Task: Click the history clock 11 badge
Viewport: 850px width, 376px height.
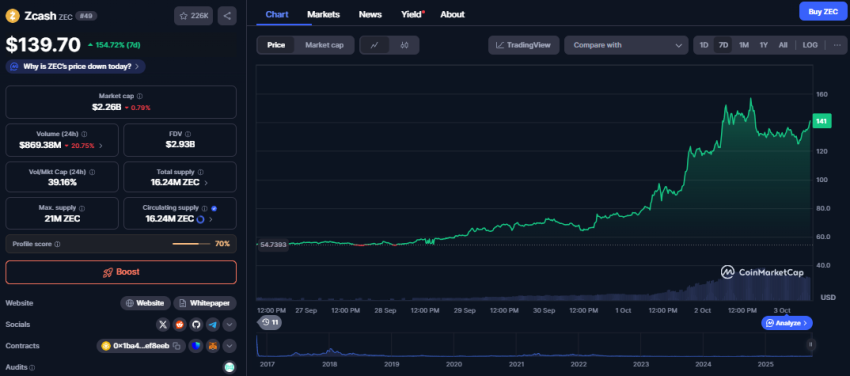Action: click(269, 322)
